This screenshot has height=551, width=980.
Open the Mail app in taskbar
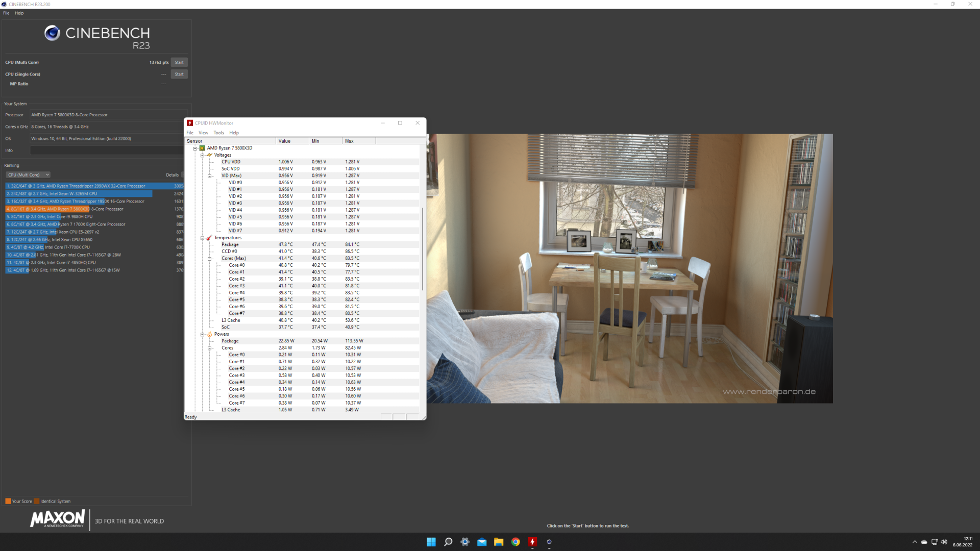[482, 542]
